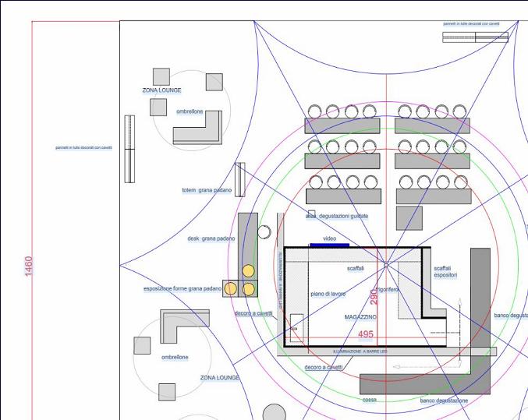The width and height of the screenshot is (528, 420).
Task: Click the 495 dimension value
Action: point(365,334)
